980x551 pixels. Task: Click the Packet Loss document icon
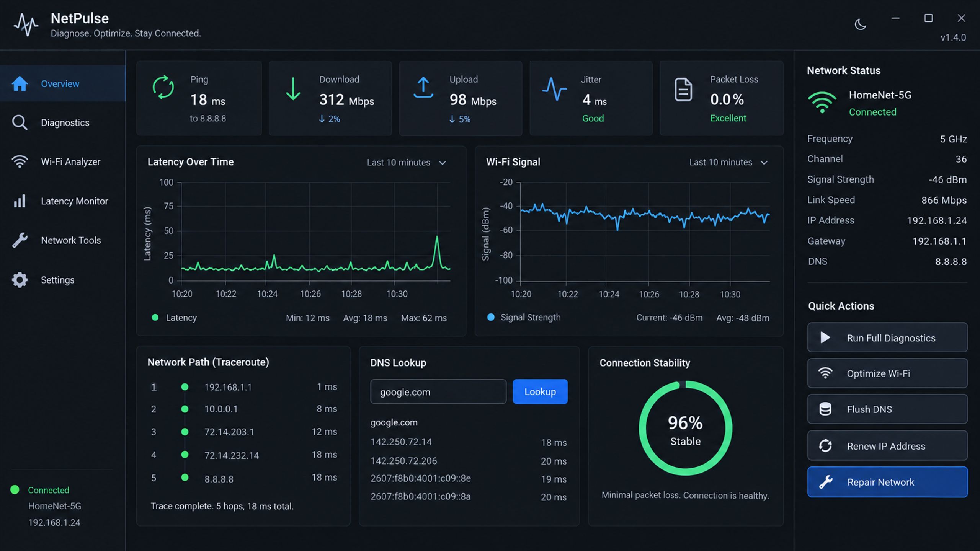tap(683, 90)
